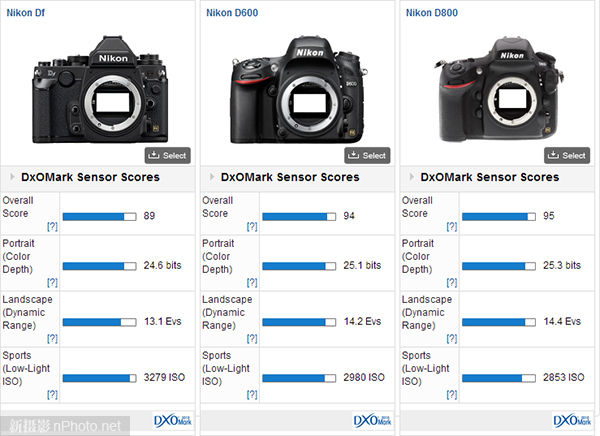Collapse Nikon D800 DxOMark Sensor Scores section
The height and width of the screenshot is (436, 600).
point(412,177)
